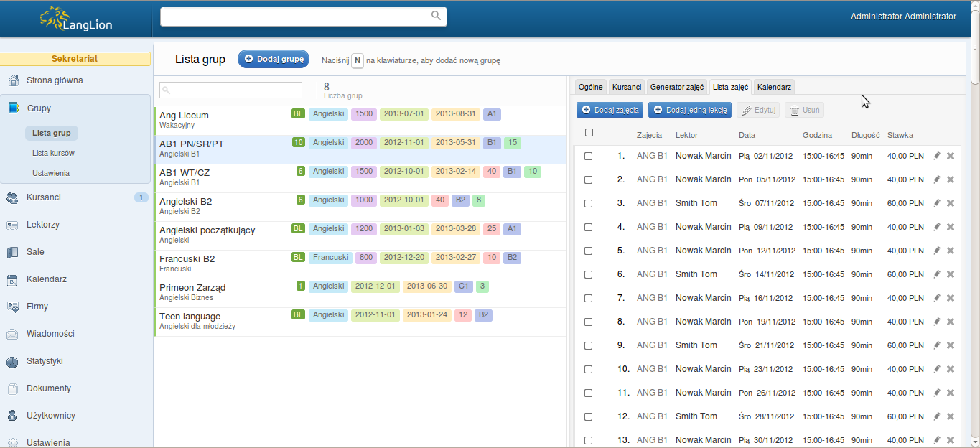Click the Strona główna house icon

[12, 80]
